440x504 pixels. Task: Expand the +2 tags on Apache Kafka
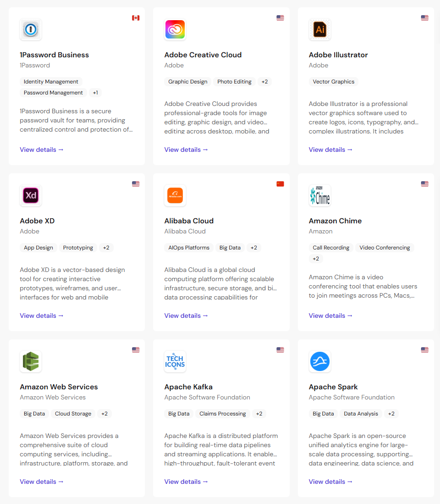pos(259,413)
